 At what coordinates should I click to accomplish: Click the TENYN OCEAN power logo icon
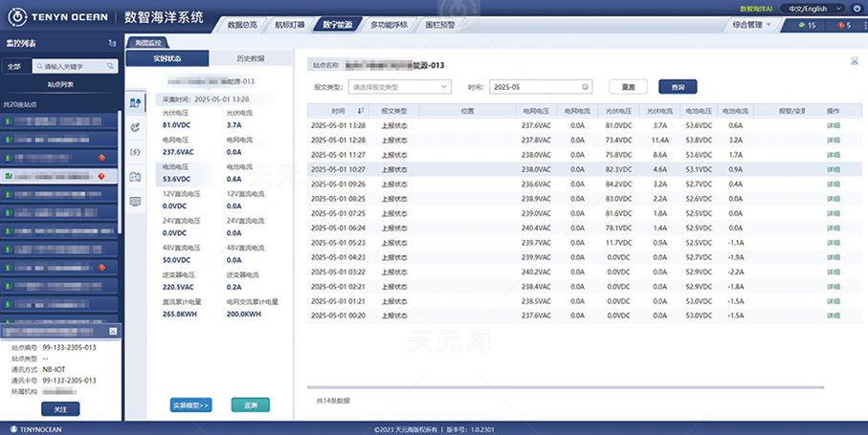point(14,17)
